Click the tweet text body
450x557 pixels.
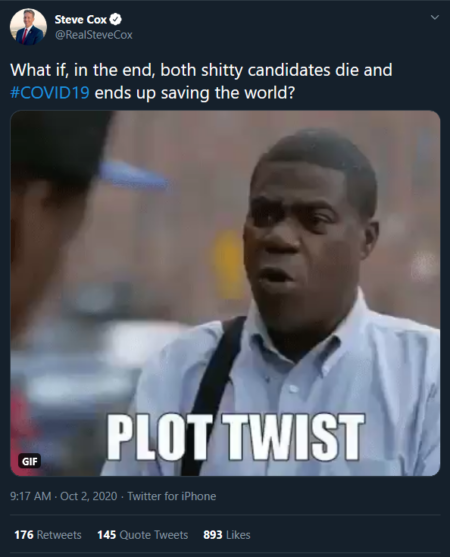(201, 81)
